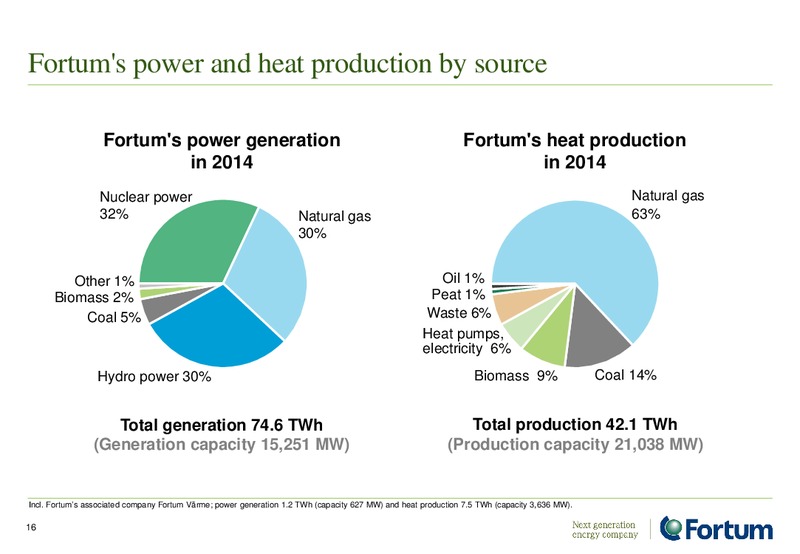Click the Fortum Värme footnote text

[301, 505]
